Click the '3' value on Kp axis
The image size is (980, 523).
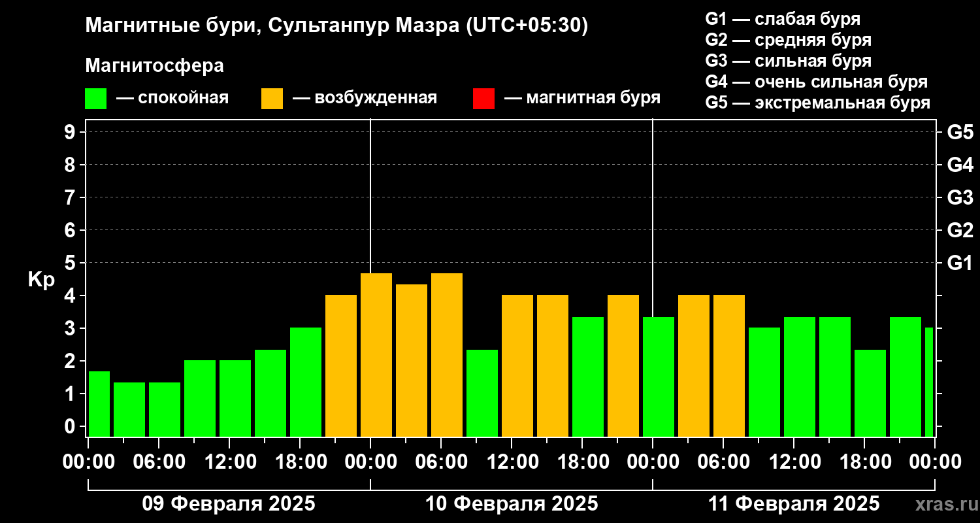[x=71, y=328]
